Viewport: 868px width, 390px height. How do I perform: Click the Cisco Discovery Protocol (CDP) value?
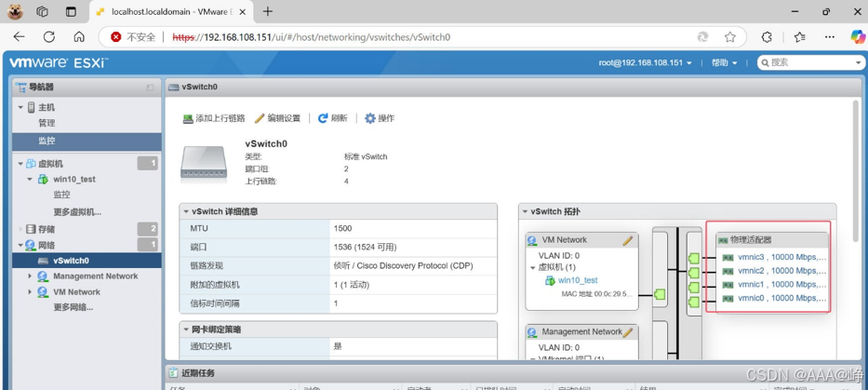[x=404, y=266]
